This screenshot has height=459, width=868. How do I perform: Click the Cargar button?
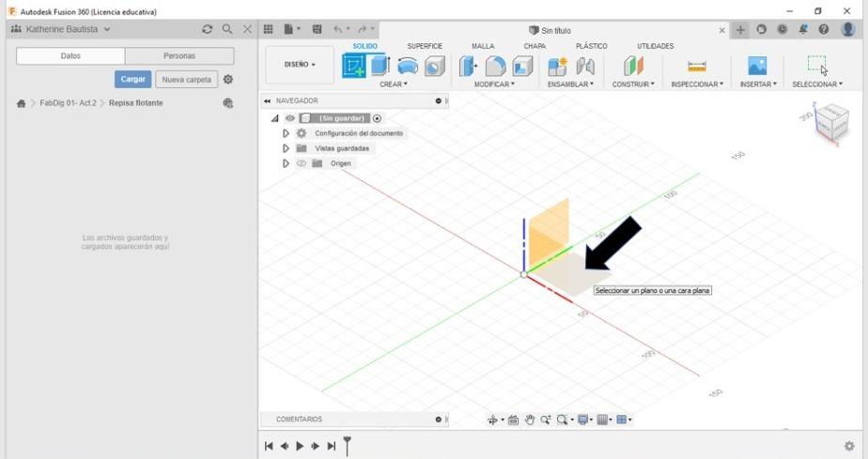tap(132, 80)
